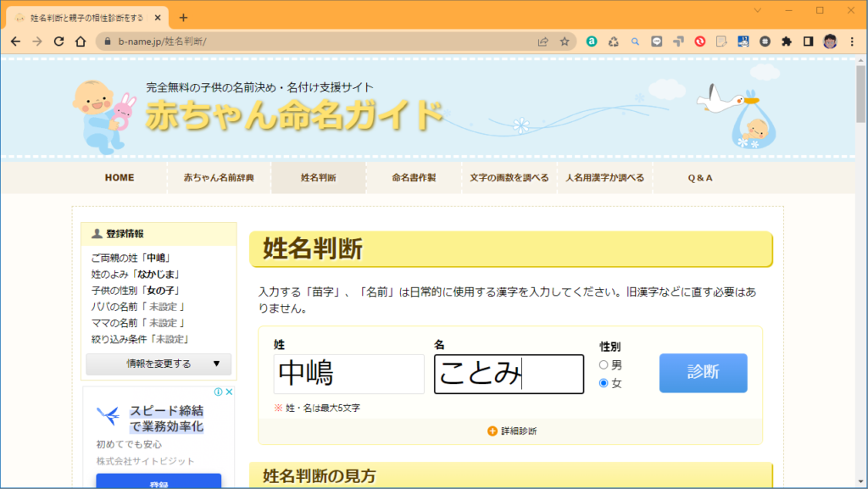Viewport: 868px width, 489px height.
Task: Bookmark this page using the star icon
Action: (564, 40)
